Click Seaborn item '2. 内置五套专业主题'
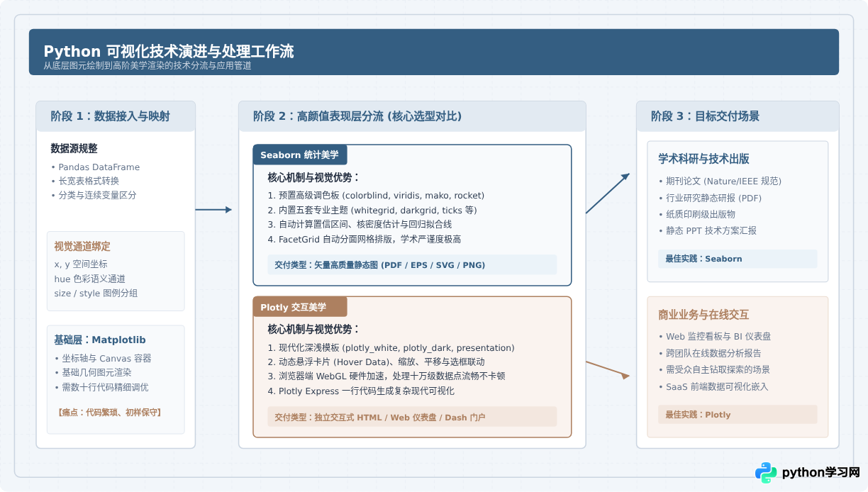Screen dimensions: 868x492 coord(372,210)
